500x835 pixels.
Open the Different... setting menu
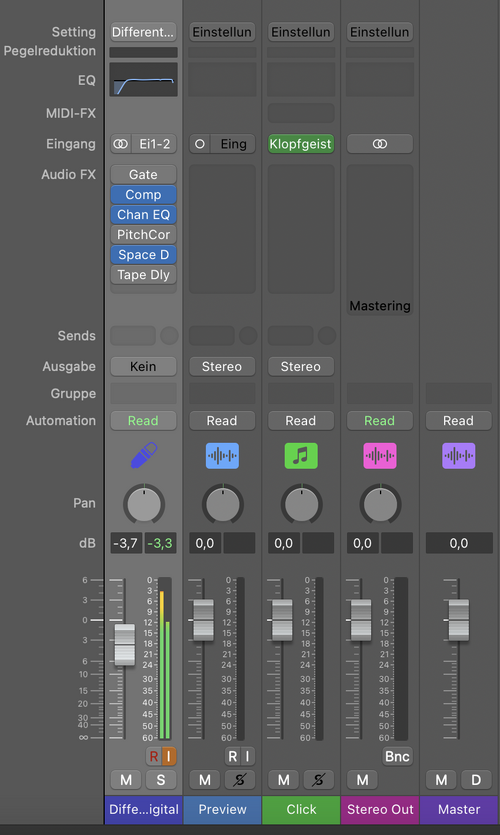143,32
